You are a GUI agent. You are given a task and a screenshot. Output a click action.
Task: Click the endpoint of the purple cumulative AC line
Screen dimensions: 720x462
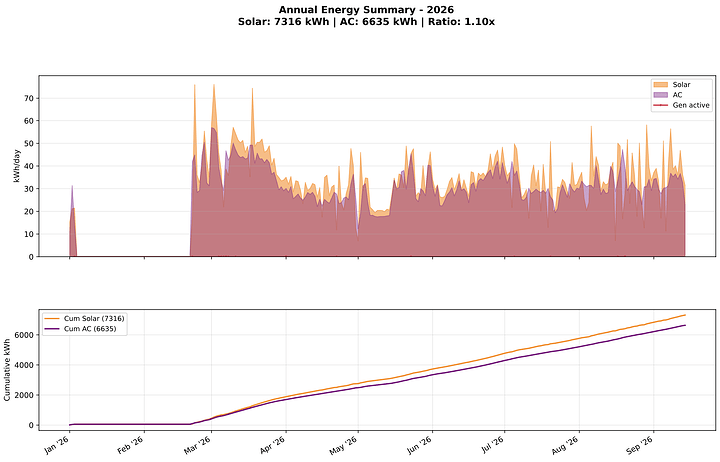pos(685,325)
